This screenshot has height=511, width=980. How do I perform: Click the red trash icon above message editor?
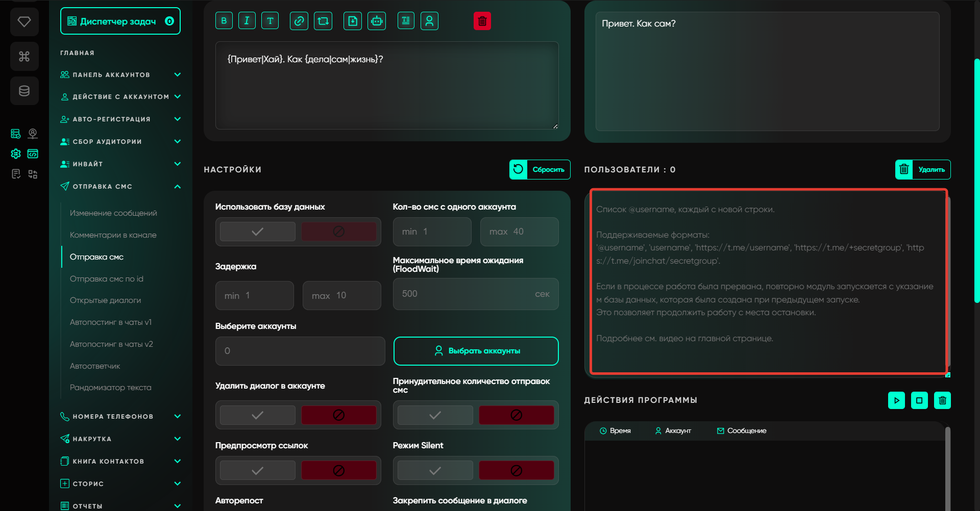pos(482,21)
